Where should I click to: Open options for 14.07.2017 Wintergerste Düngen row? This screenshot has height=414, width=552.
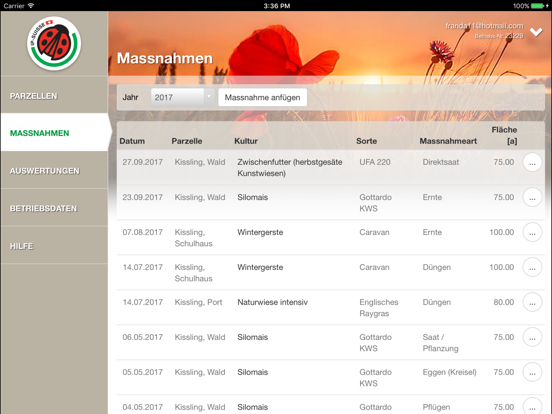pos(532,267)
